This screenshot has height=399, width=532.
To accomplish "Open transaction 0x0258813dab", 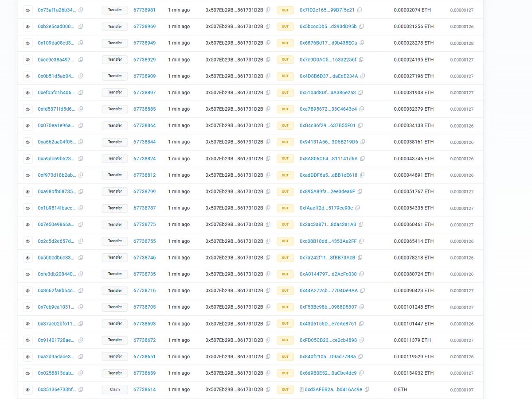I will point(57,373).
